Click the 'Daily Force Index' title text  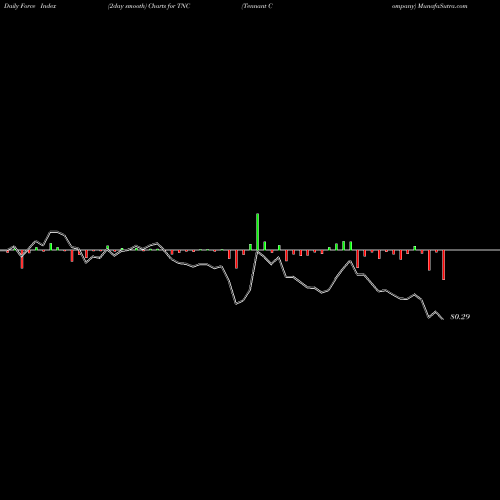30,6
